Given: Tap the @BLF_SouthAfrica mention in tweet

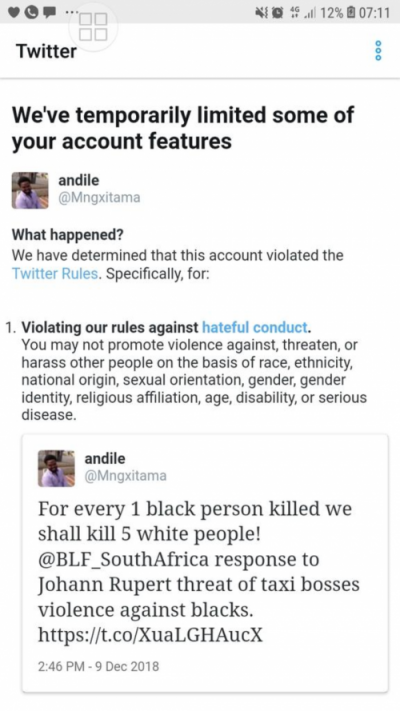Looking at the screenshot, I should (123, 559).
